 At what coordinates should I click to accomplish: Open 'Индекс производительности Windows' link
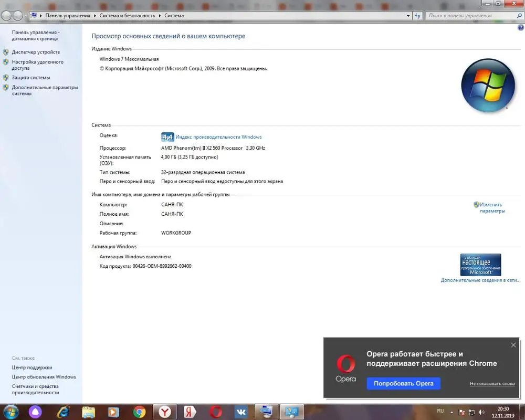(218, 137)
